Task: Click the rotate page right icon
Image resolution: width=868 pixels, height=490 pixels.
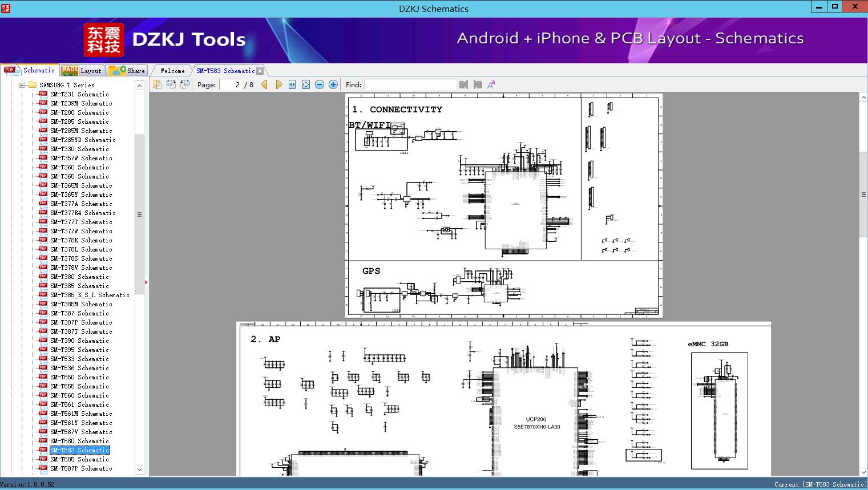Action: [184, 84]
